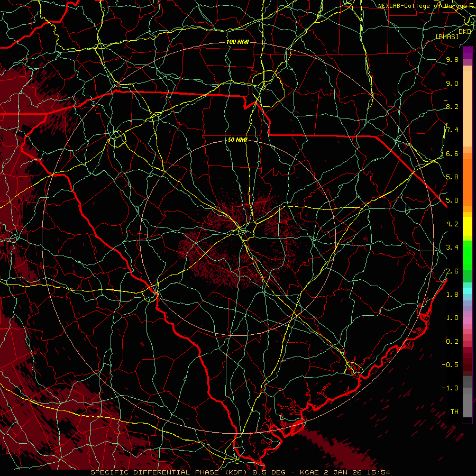
Task: Click the "[PHAS]" units label above legend
Action: [447, 36]
